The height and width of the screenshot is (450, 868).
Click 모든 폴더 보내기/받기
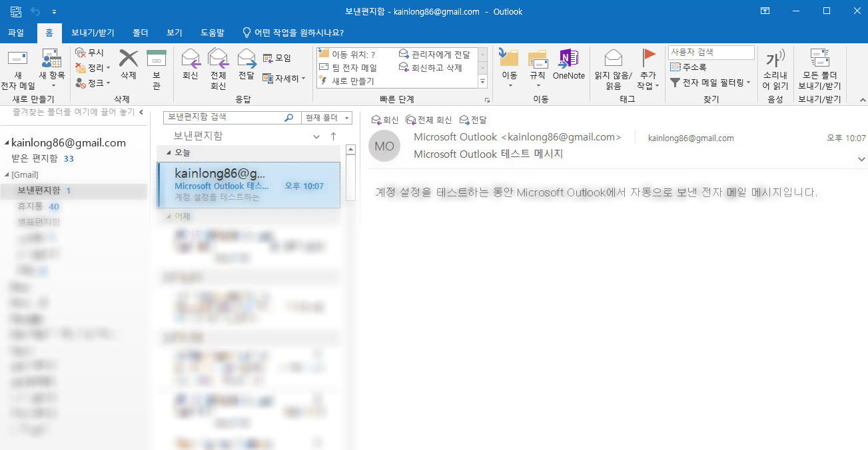point(819,69)
